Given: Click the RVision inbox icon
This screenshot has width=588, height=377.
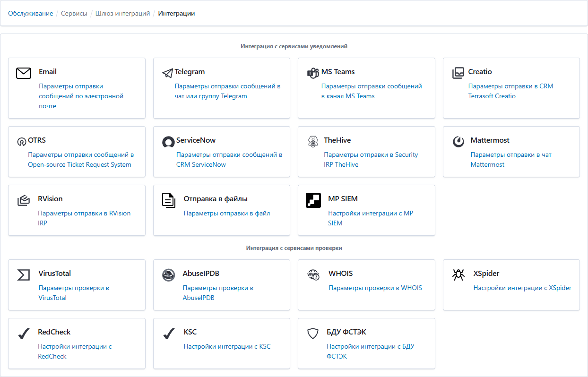Looking at the screenshot, I should [24, 200].
